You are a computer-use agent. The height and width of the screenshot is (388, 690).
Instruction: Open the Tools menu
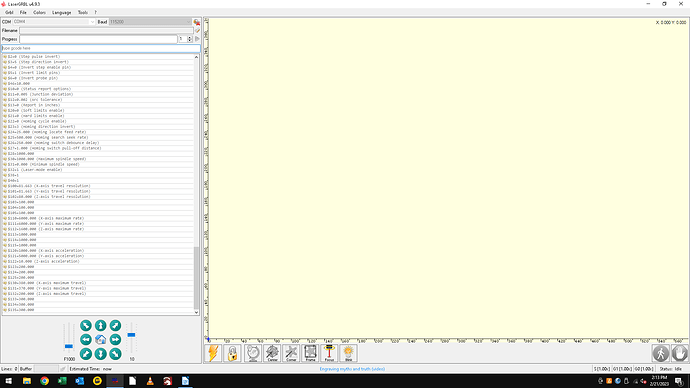[82, 12]
